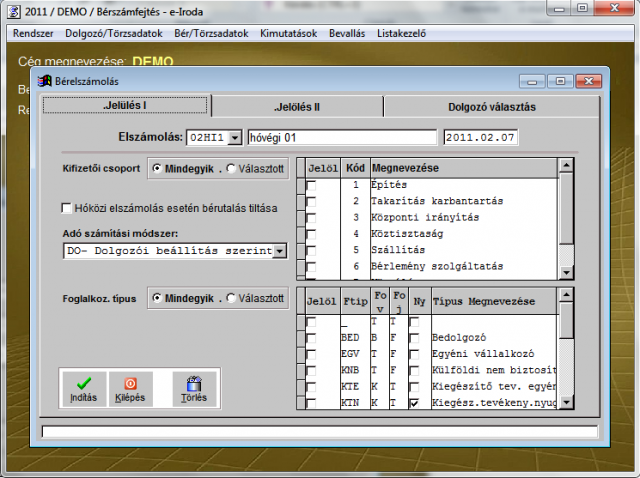Tick the Jelöl checkbox for Építés row
This screenshot has width=640, height=478.
coord(310,185)
